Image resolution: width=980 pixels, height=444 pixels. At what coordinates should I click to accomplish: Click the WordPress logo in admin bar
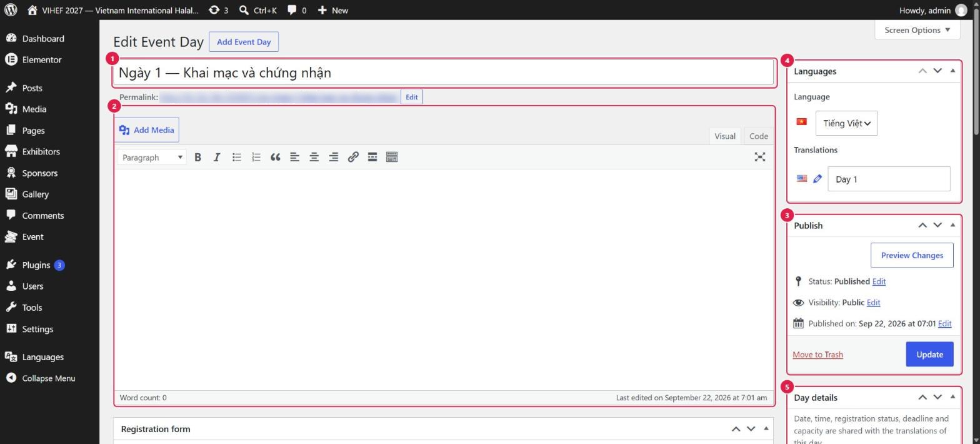tap(11, 10)
